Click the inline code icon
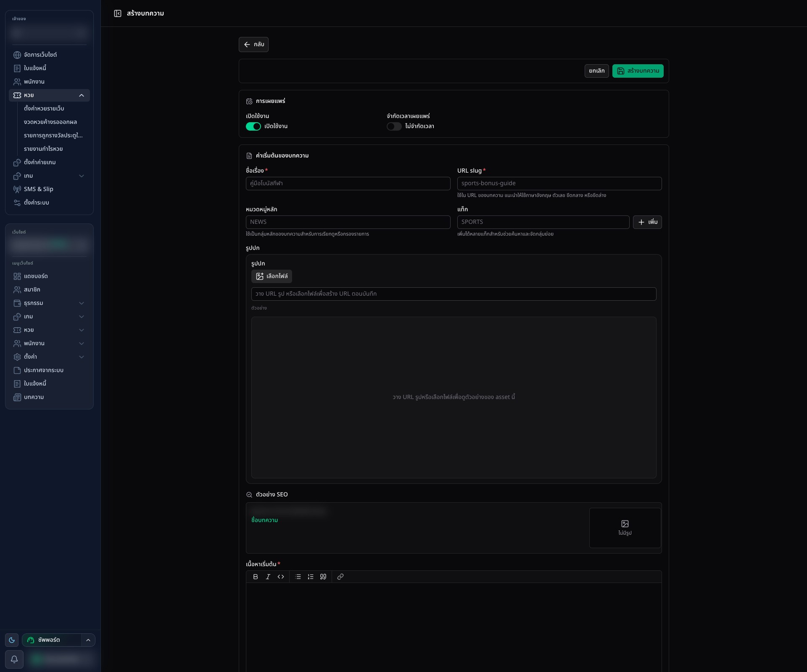807x672 pixels. (281, 577)
